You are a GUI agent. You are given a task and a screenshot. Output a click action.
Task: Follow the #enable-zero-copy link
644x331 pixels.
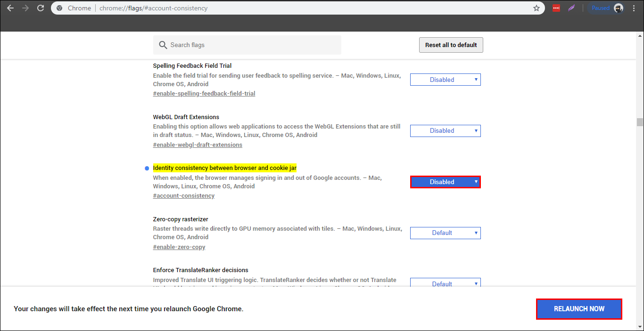(x=179, y=247)
